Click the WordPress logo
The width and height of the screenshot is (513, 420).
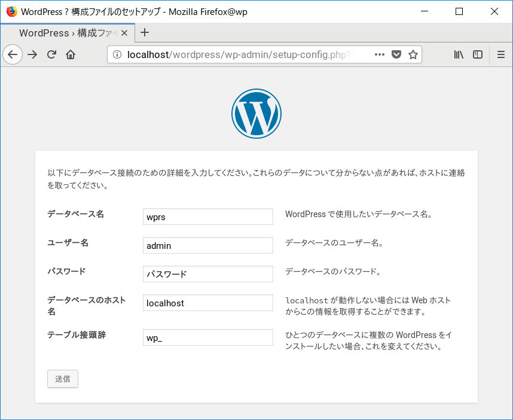click(256, 114)
